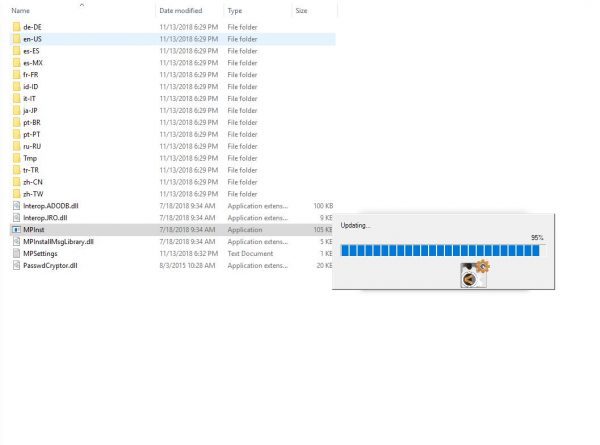The height and width of the screenshot is (445, 600).
Task: Click the 'Application' type of MPInst
Action: 245,229
